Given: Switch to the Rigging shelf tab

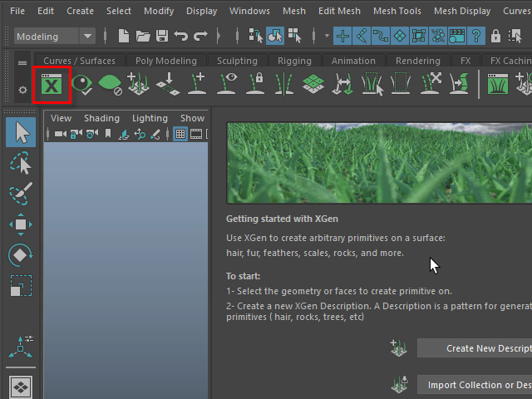Looking at the screenshot, I should click(x=294, y=61).
